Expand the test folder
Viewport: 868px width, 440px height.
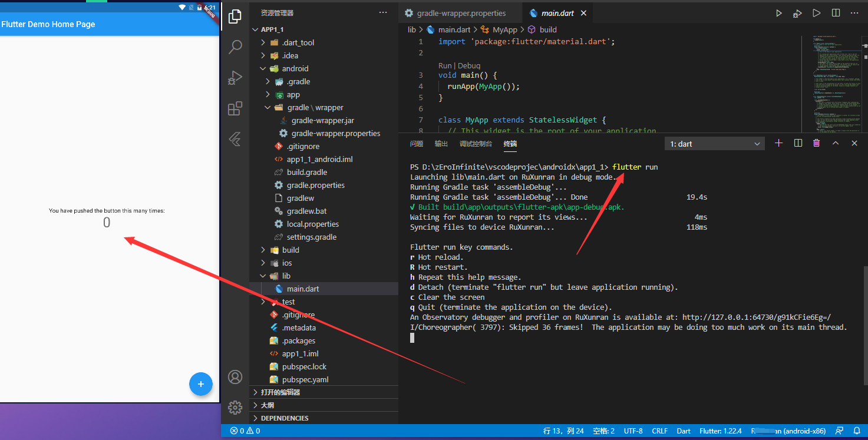(x=263, y=302)
